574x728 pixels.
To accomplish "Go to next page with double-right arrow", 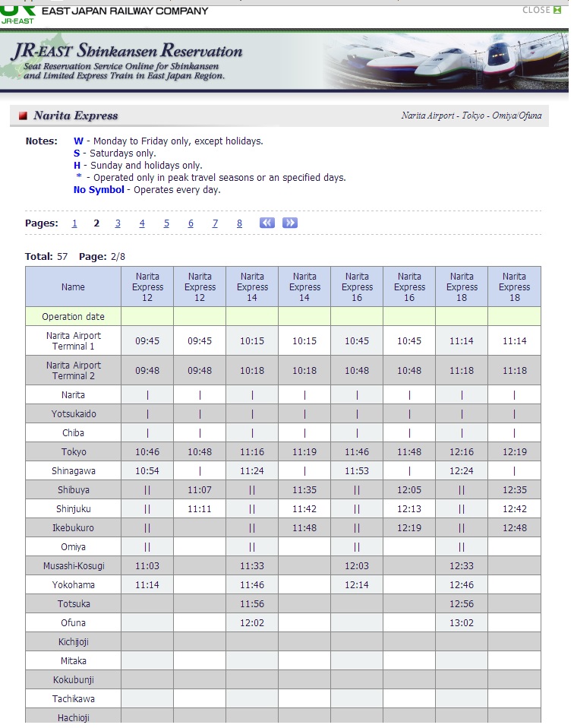I will (290, 223).
